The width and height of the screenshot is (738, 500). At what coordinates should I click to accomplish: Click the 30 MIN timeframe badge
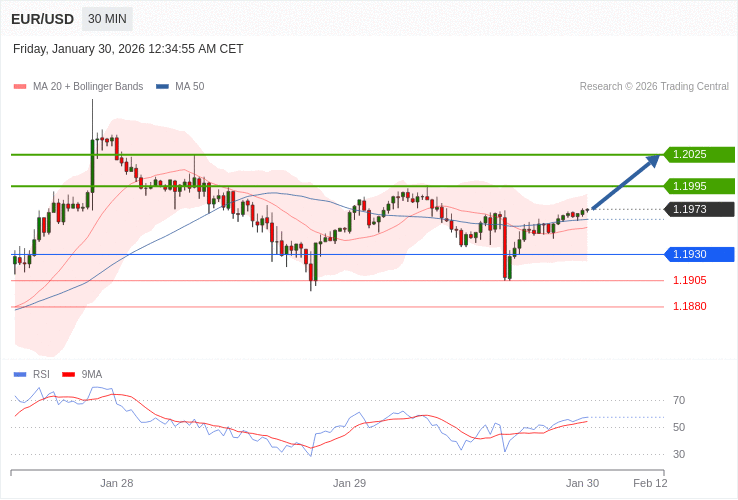click(x=107, y=19)
